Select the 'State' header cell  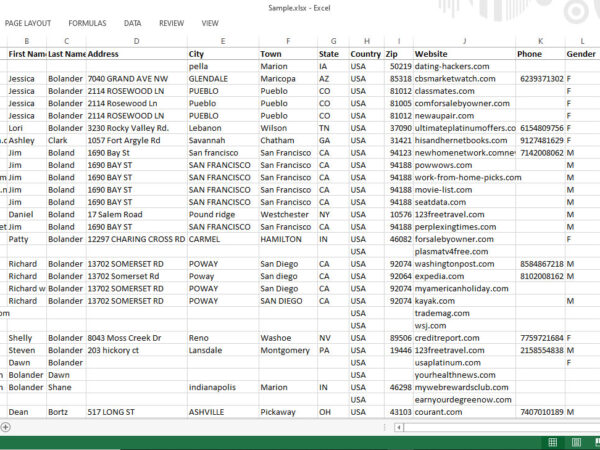coord(333,54)
